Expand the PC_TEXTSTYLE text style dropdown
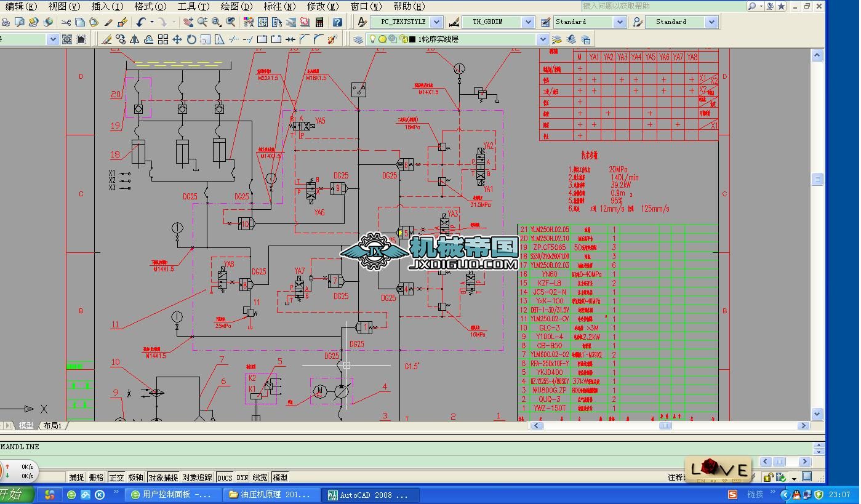This screenshot has width=861, height=504. coord(436,22)
